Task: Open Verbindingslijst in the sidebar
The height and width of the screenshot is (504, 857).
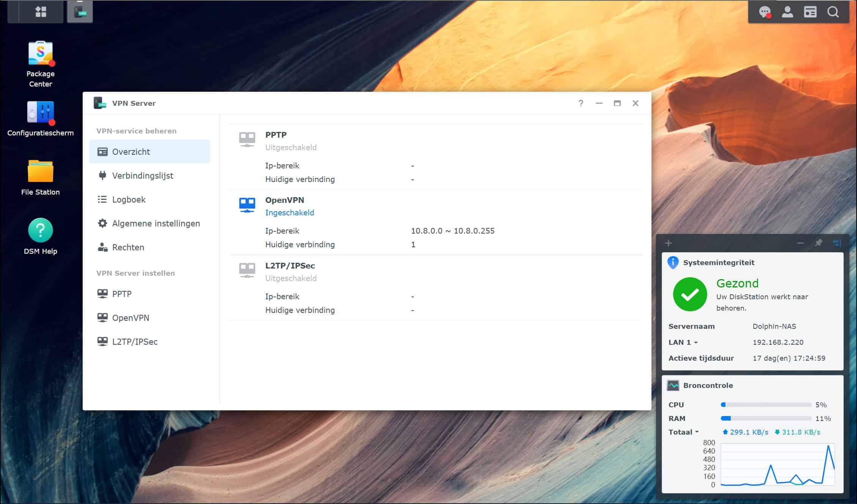Action: click(x=150, y=176)
